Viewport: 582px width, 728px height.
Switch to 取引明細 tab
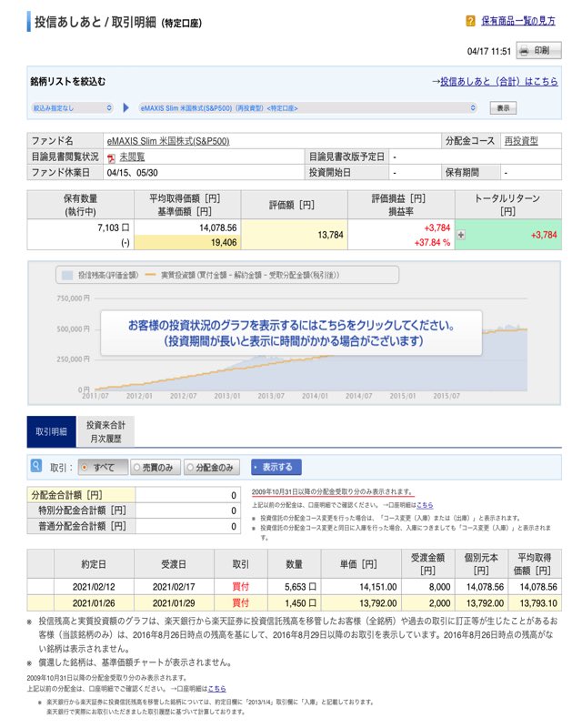(51, 431)
